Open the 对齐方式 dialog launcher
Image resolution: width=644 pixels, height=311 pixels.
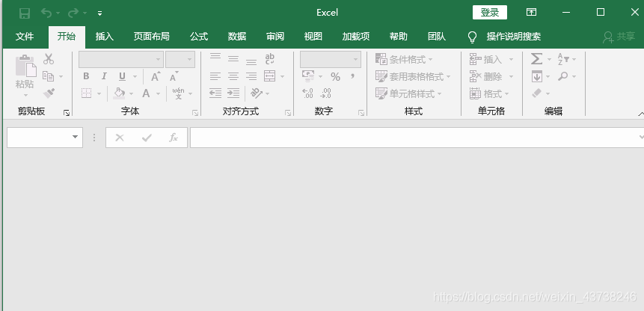[288, 113]
